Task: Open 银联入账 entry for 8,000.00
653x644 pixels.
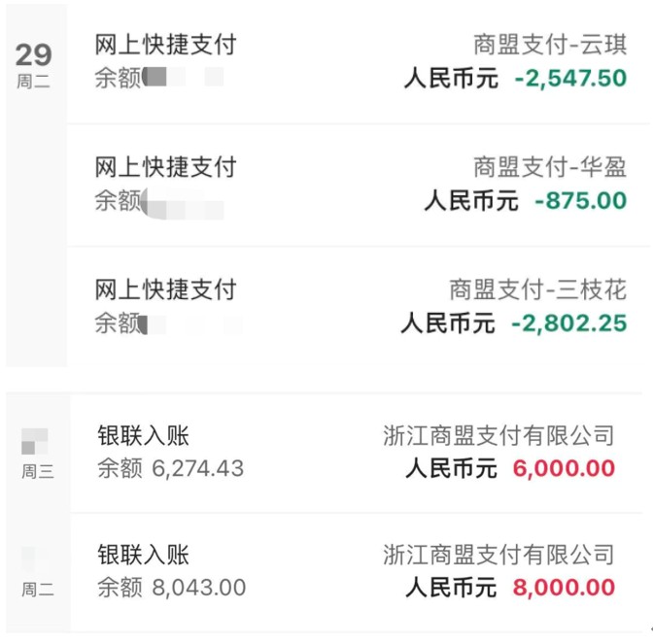Action: 143,556
